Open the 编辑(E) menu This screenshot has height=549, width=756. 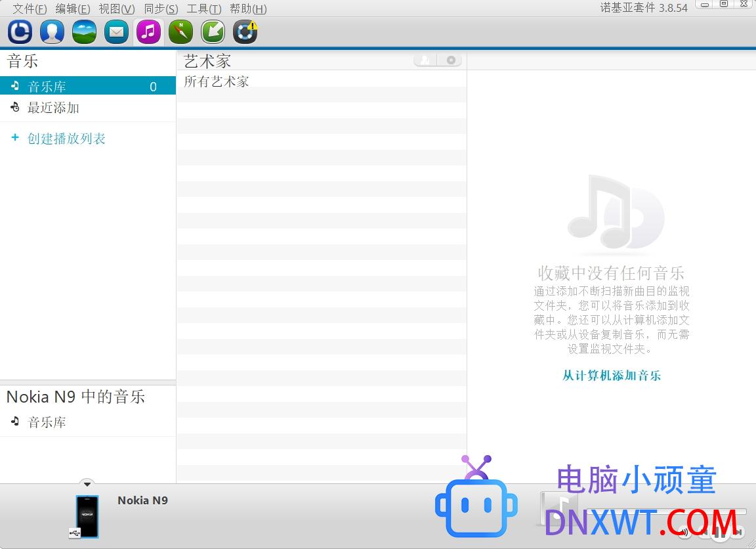(x=73, y=9)
